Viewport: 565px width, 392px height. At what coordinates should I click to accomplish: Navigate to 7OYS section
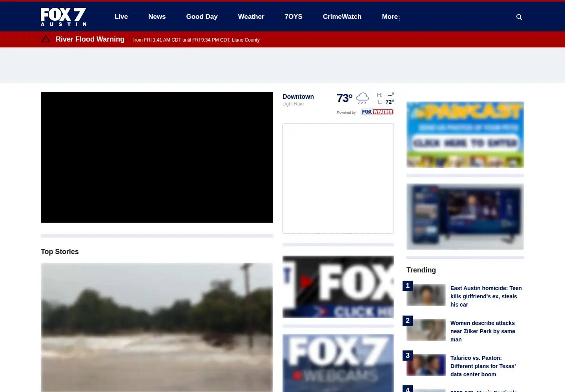pyautogui.click(x=293, y=16)
